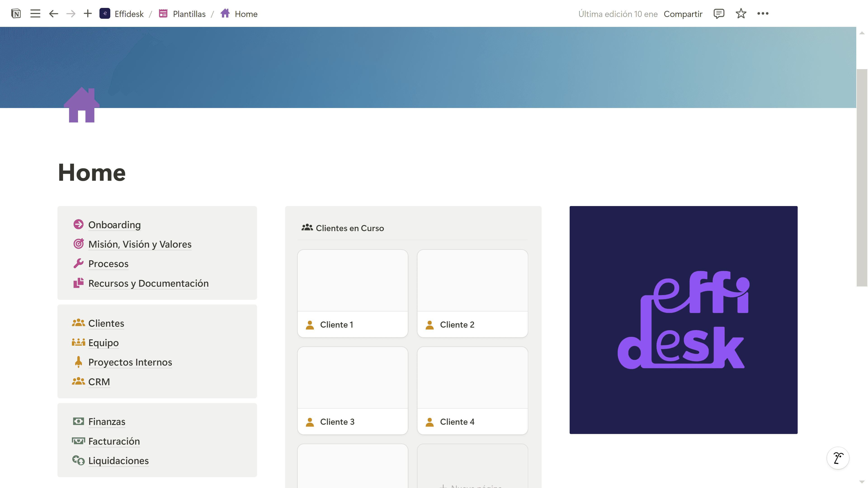Click the new page plus icon
The image size is (868, 488).
click(88, 14)
